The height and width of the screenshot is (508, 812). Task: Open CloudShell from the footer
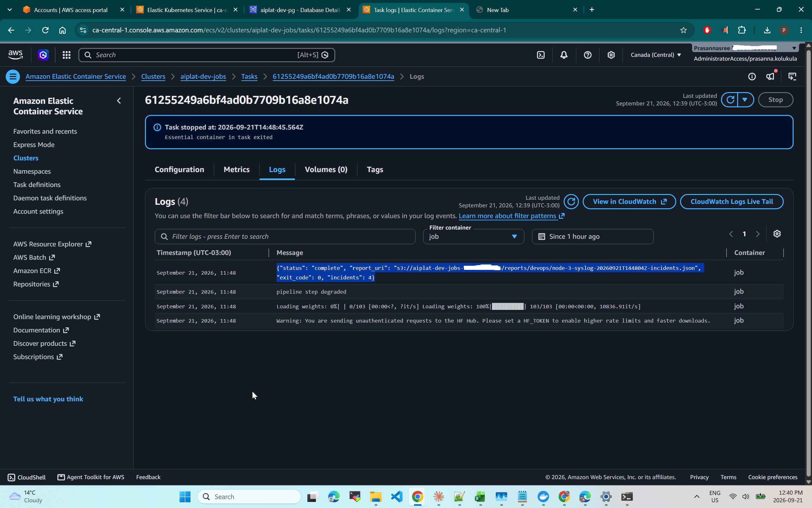pyautogui.click(x=27, y=477)
